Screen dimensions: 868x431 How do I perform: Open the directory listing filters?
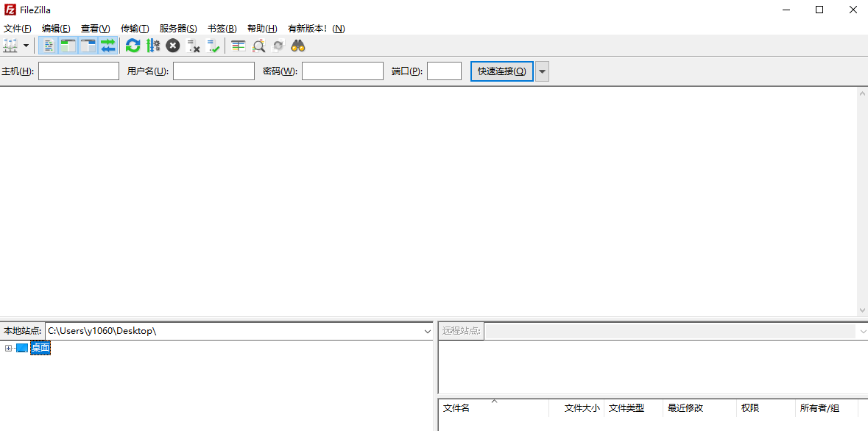tap(237, 46)
